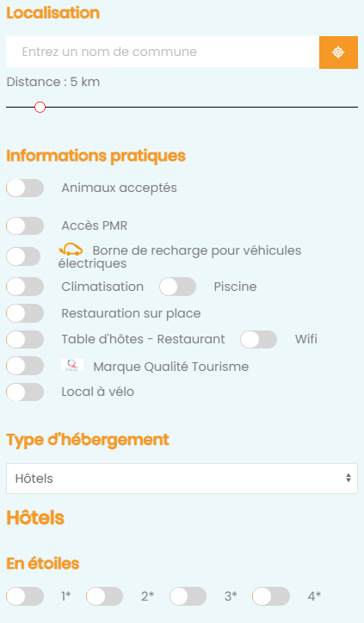Screen dimensions: 364x623
Task: Turn on the electric vehicle charging toggle
Action: point(23,256)
